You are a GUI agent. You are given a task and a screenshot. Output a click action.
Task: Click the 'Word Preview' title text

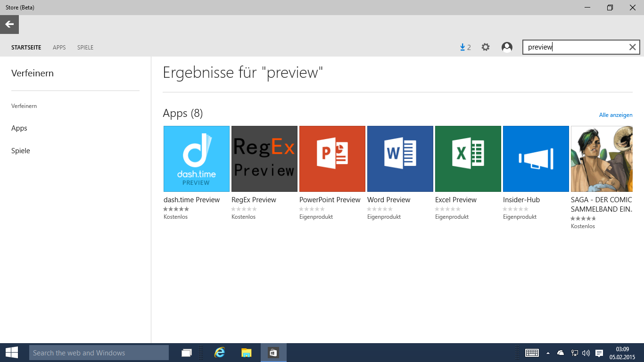pos(389,200)
